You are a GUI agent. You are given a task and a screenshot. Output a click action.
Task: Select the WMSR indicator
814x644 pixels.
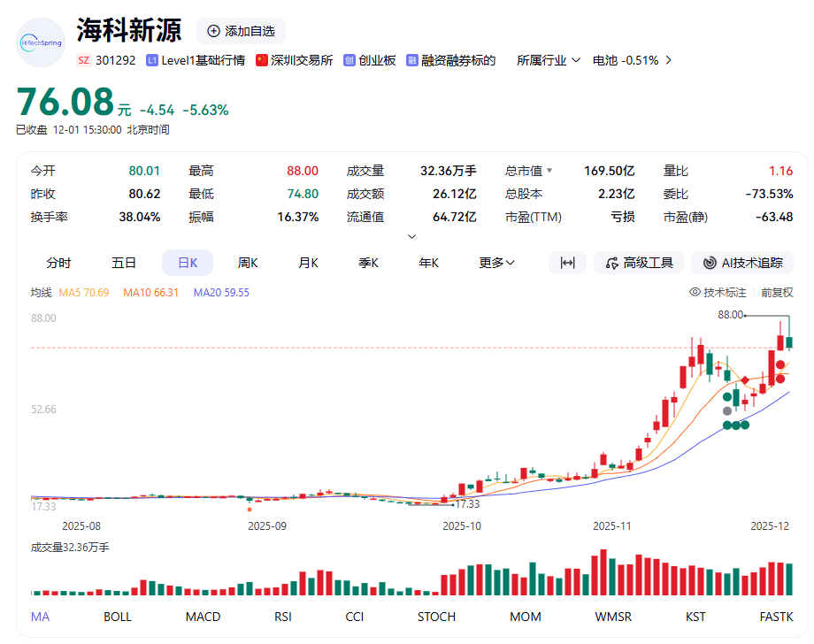[x=613, y=617]
